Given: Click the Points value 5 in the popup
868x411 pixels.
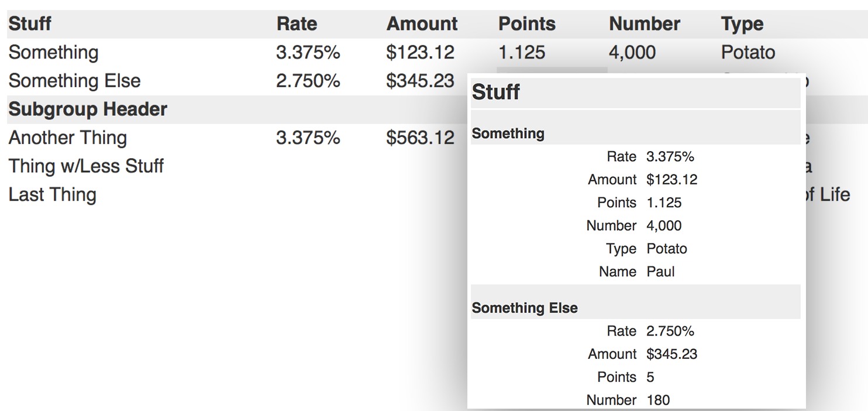Looking at the screenshot, I should tap(650, 377).
